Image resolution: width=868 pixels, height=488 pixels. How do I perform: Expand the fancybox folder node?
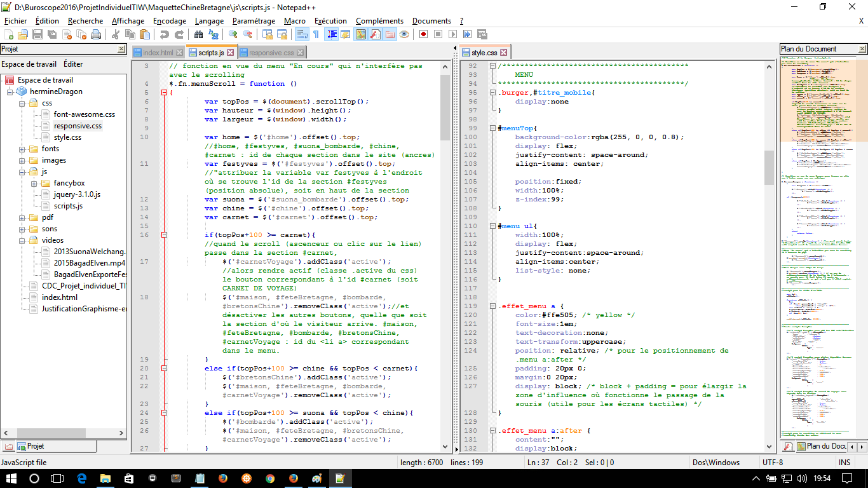coord(34,183)
